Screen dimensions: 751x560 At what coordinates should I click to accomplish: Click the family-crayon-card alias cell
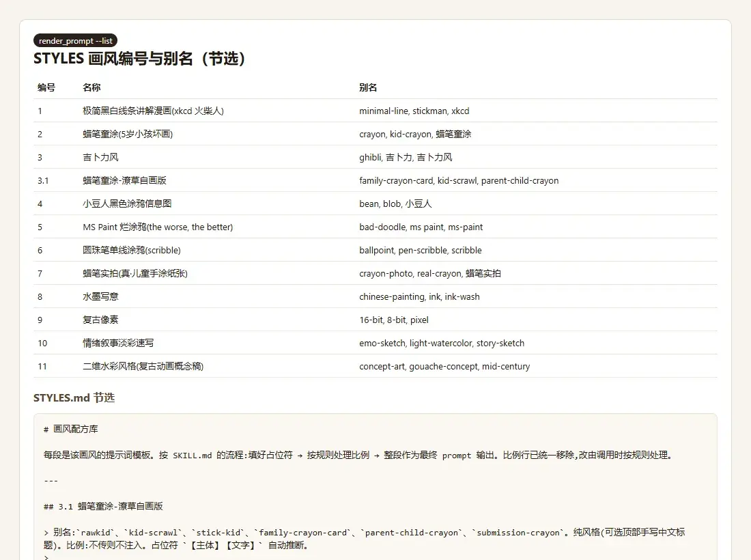point(459,180)
